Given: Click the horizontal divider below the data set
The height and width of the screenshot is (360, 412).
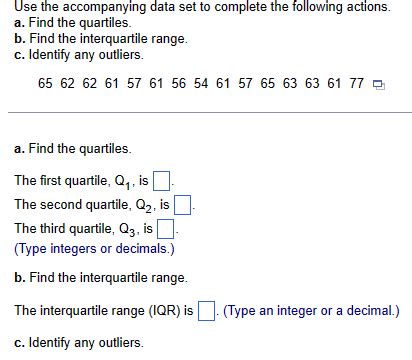Looking at the screenshot, I should click(210, 113).
